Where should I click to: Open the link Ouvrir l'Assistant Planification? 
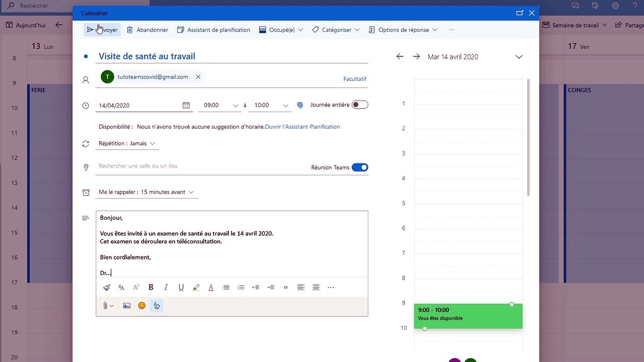(x=302, y=127)
